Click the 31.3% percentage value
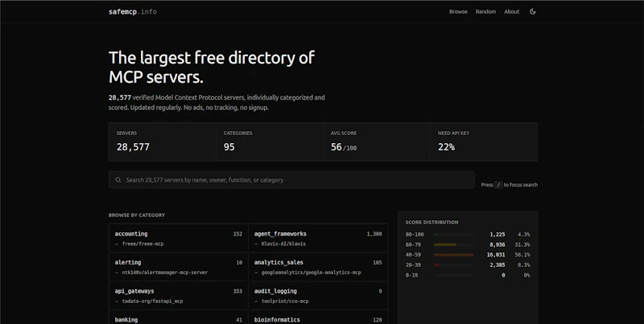Image resolution: width=644 pixels, height=324 pixels. [522, 245]
